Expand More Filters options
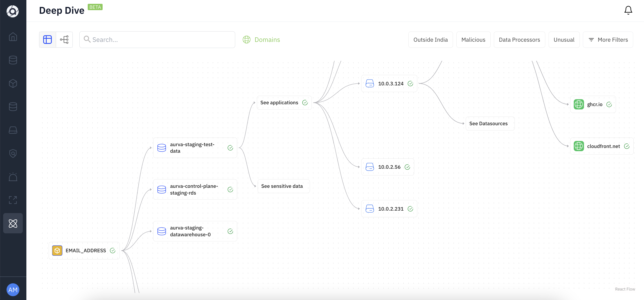The width and height of the screenshot is (644, 300). click(x=608, y=39)
